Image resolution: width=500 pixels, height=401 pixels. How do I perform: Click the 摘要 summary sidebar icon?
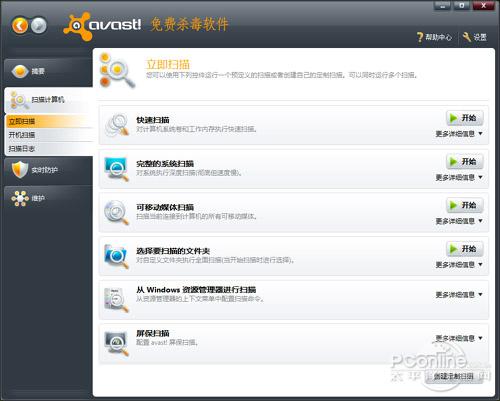tap(20, 71)
